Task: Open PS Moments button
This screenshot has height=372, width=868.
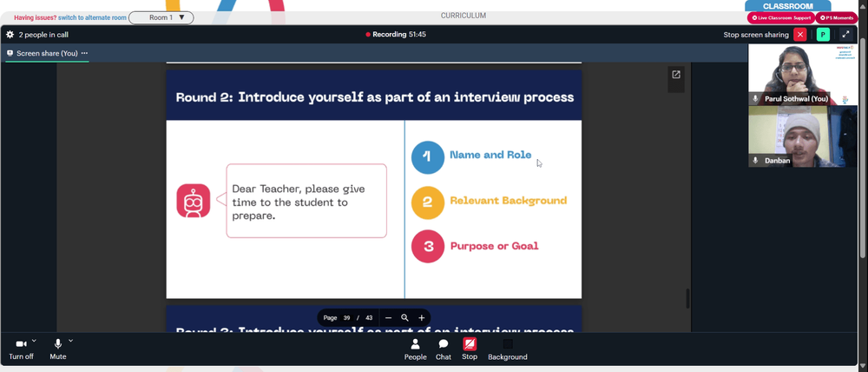Action: tap(837, 17)
